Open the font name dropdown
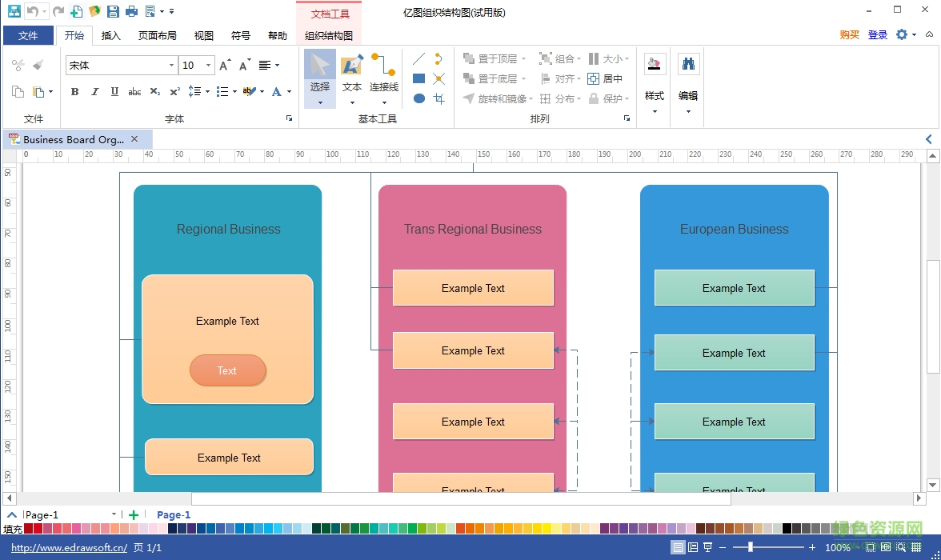The image size is (941, 560). [x=171, y=66]
